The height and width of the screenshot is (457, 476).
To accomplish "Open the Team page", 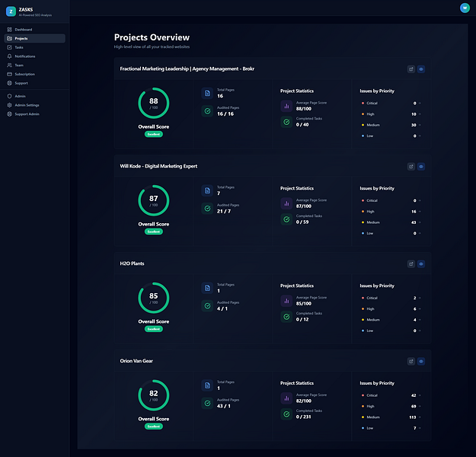I will pyautogui.click(x=34, y=65).
